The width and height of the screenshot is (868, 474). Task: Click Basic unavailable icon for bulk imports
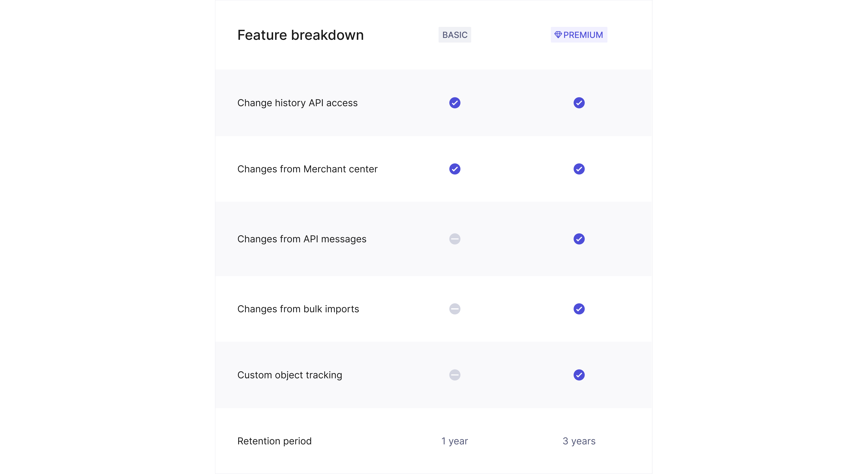pos(455,309)
